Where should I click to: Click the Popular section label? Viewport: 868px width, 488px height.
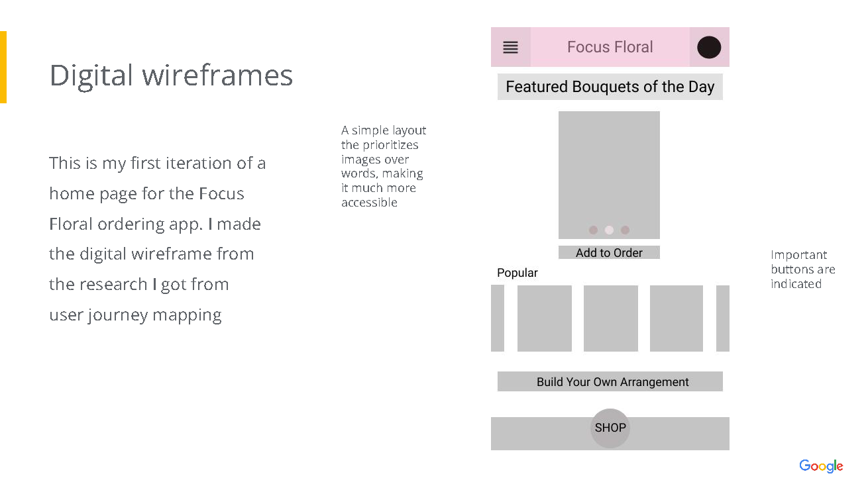(x=517, y=273)
